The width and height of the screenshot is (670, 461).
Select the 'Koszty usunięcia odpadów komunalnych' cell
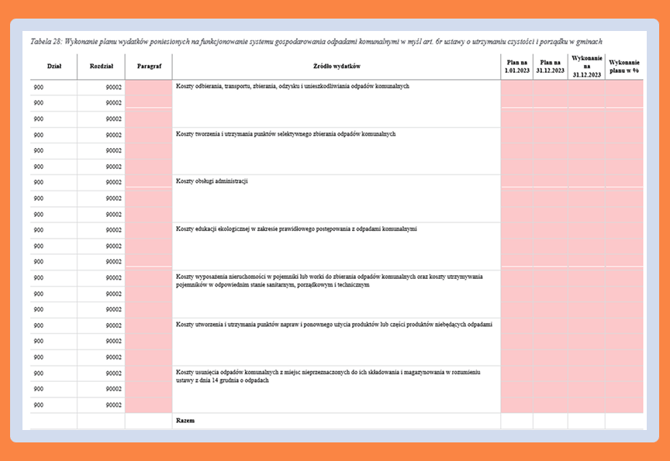pyautogui.click(x=328, y=375)
